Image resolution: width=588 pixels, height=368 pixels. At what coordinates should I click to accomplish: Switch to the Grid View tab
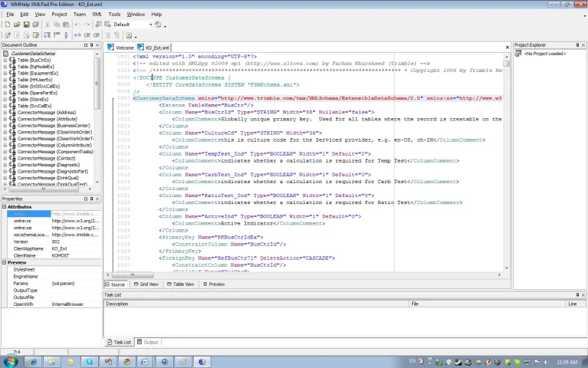(146, 284)
